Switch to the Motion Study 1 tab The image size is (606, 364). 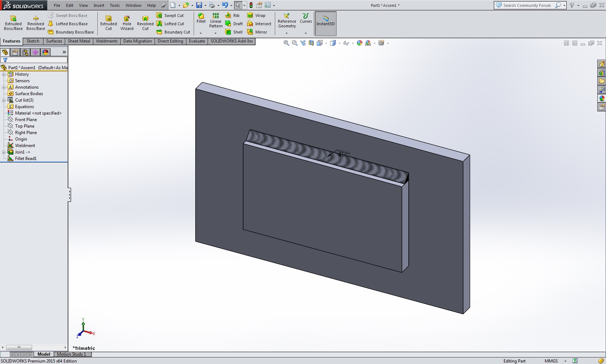pyautogui.click(x=71, y=354)
